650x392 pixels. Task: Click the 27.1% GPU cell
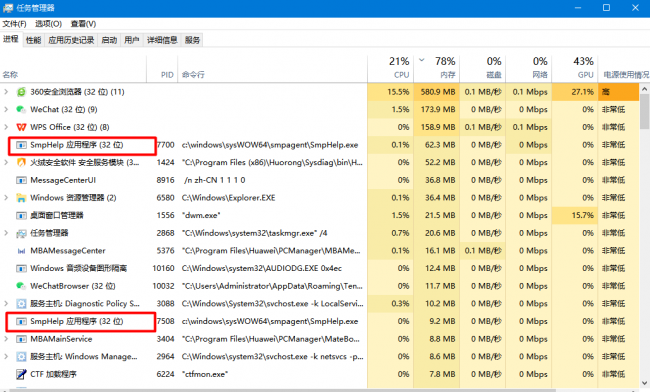[575, 92]
